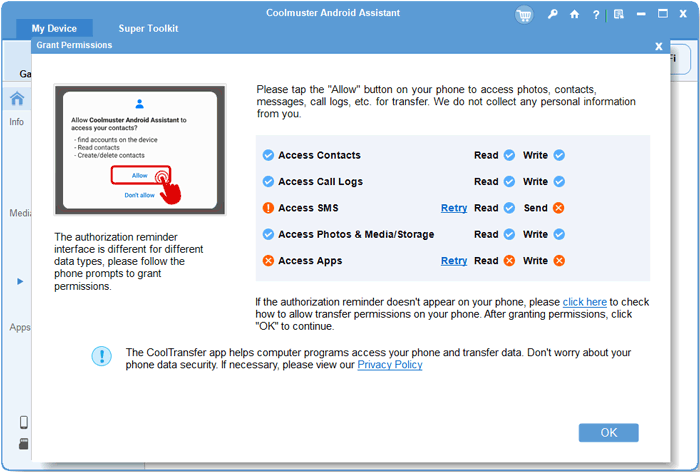Click the 'Access SMS' label
Viewport: 700px width, 472px height.
point(308,208)
